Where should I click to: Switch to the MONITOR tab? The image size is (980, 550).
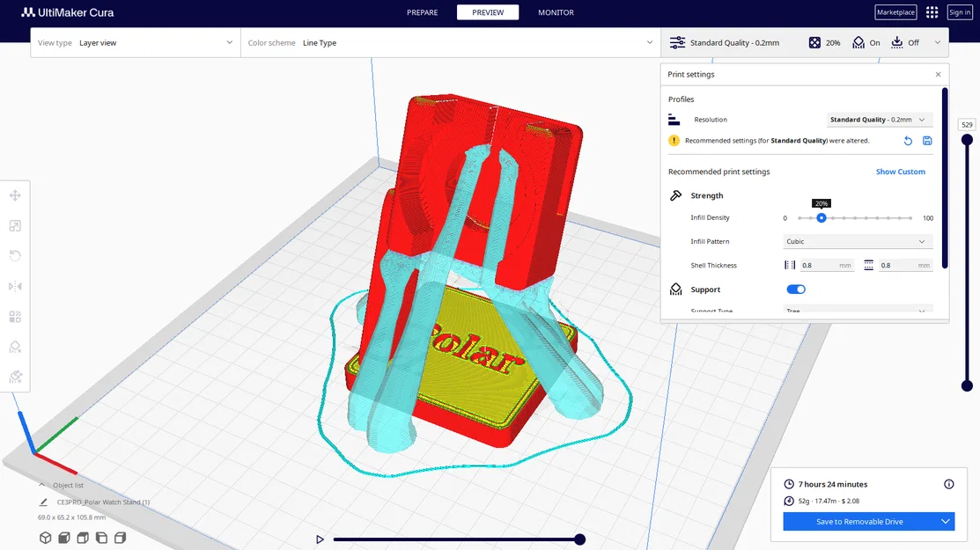(x=556, y=12)
